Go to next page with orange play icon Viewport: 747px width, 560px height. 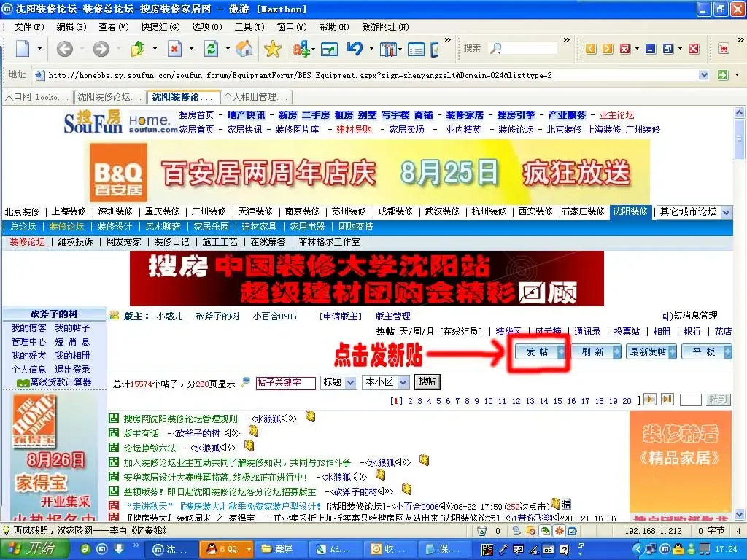pyautogui.click(x=649, y=399)
